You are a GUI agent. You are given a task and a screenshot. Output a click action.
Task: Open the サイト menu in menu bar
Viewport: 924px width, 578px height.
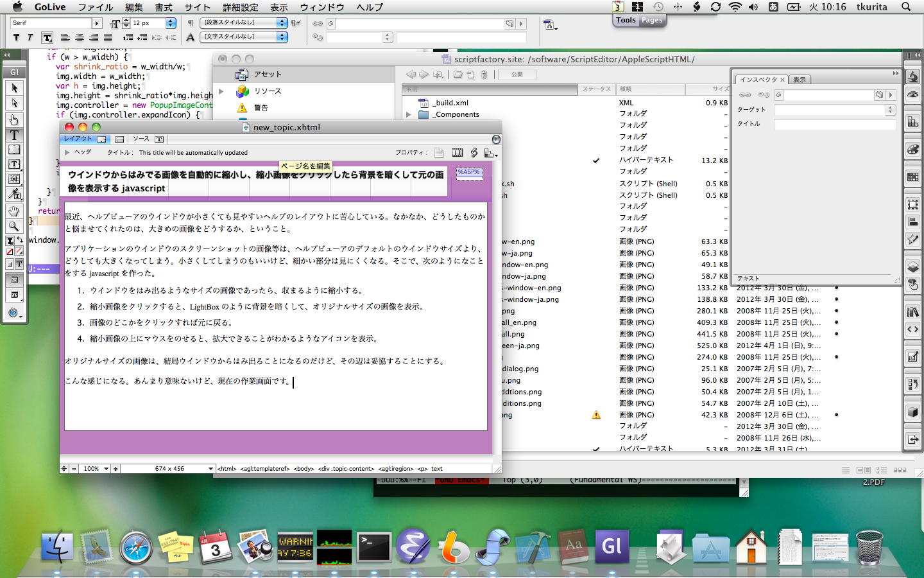tap(197, 7)
